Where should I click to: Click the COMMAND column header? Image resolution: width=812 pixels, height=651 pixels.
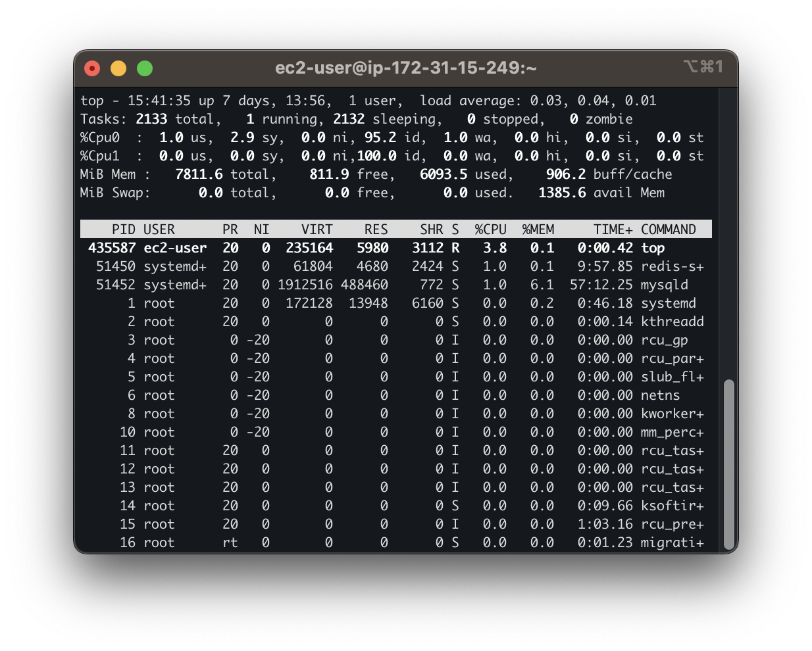tap(669, 229)
